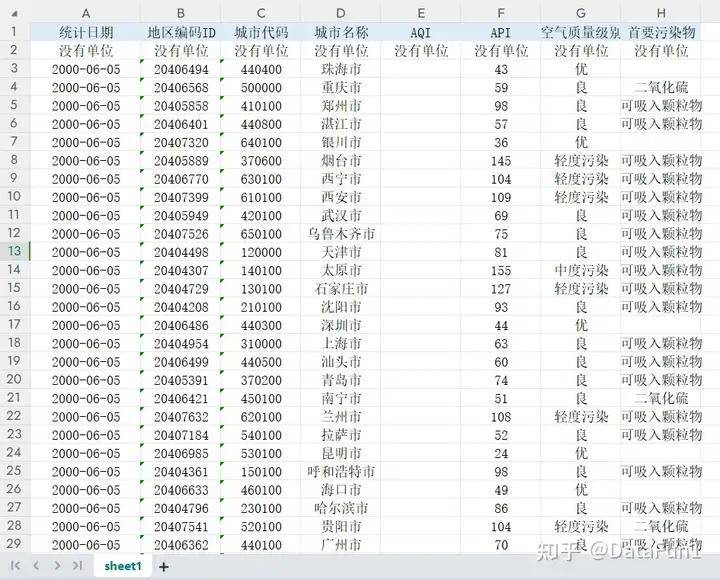Select API value 155 cell
This screenshot has width=720, height=580.
(501, 270)
